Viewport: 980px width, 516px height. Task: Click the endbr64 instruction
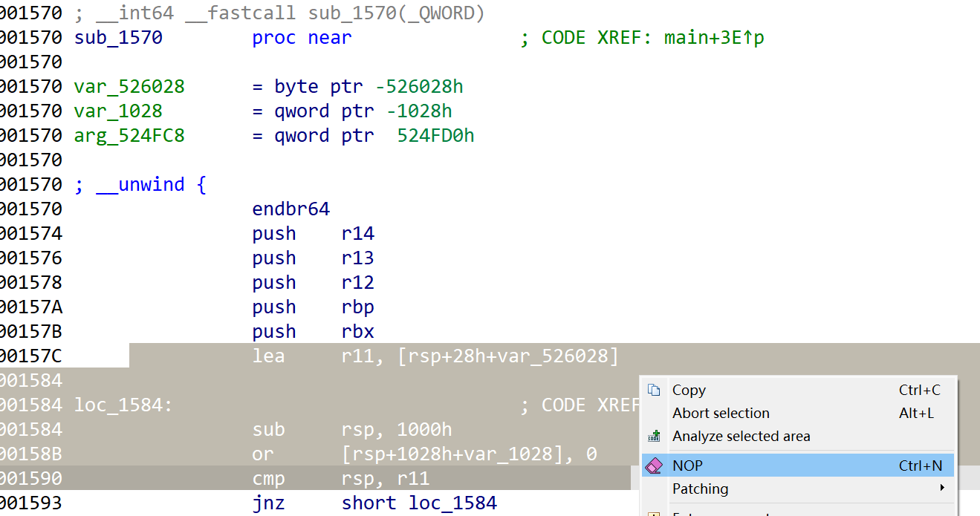pos(291,209)
